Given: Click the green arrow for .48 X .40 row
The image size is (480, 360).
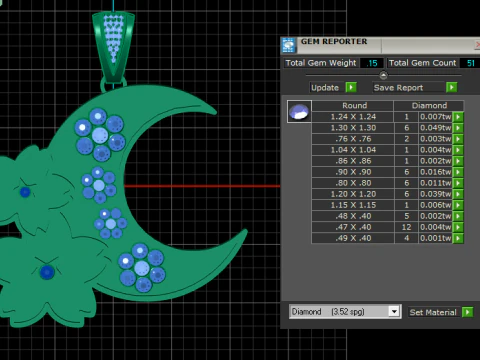Looking at the screenshot, I should pyautogui.click(x=458, y=216).
